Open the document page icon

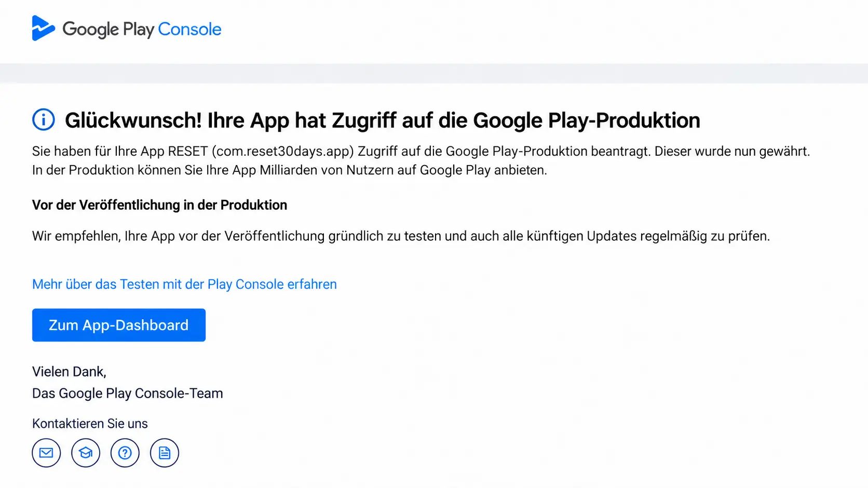click(x=165, y=453)
